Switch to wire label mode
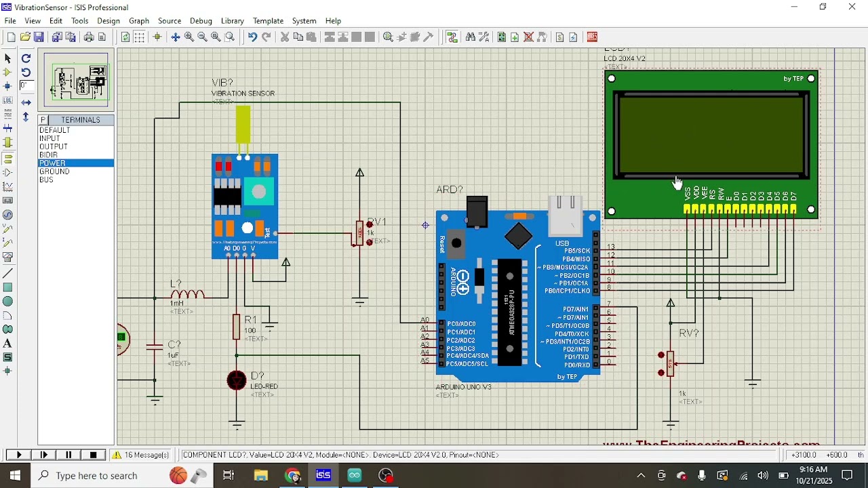Screen dimensions: 868x488 8,100
